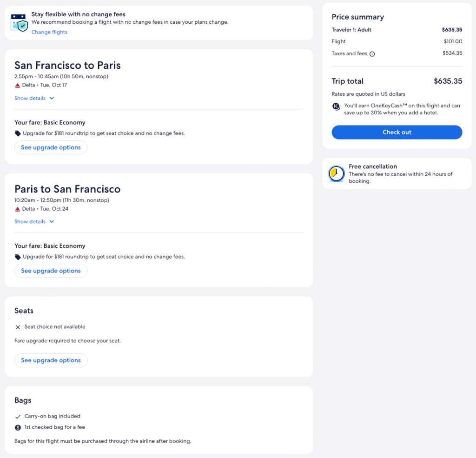This screenshot has height=458, width=476.
Task: Click the flexible booking calendar shield icon
Action: 19,23
